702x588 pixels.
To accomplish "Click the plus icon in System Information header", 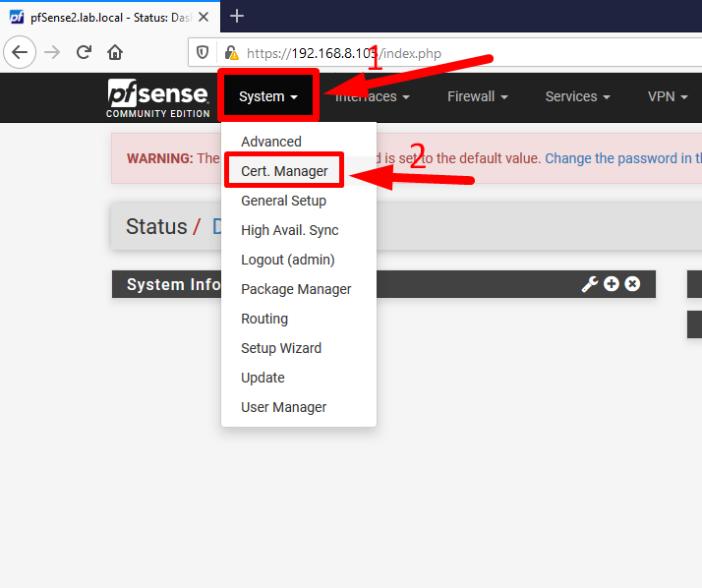I will [x=612, y=284].
